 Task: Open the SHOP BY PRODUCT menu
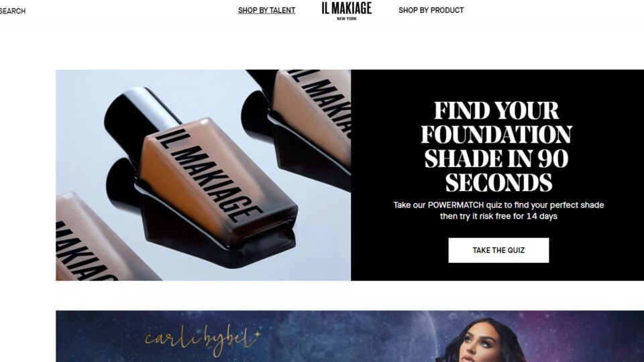coord(431,10)
